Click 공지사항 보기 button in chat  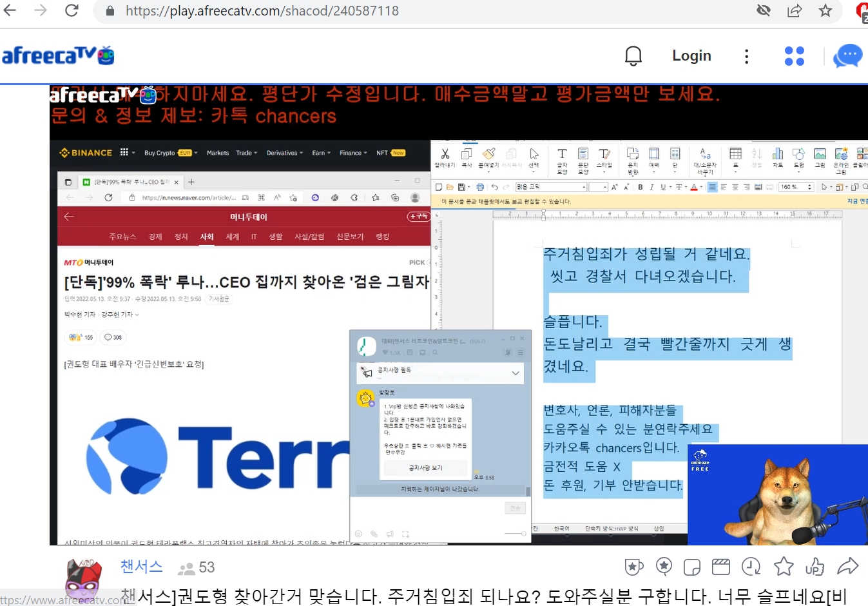(x=425, y=468)
